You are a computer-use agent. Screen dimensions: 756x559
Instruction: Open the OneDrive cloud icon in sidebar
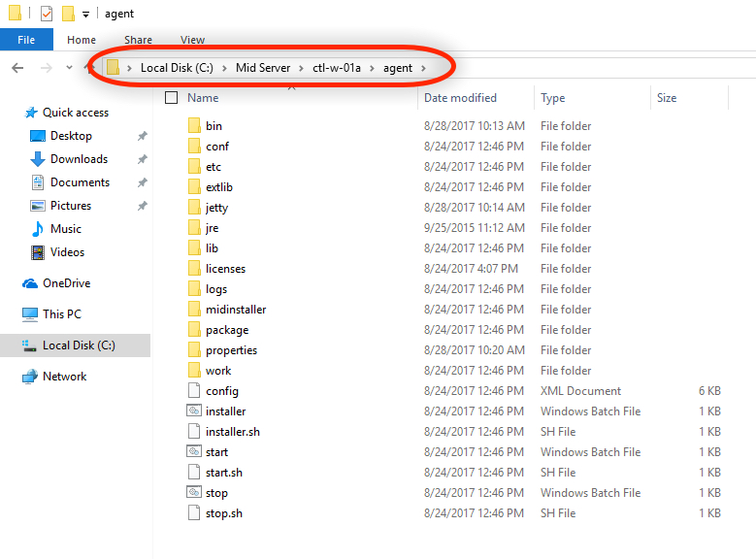point(29,283)
